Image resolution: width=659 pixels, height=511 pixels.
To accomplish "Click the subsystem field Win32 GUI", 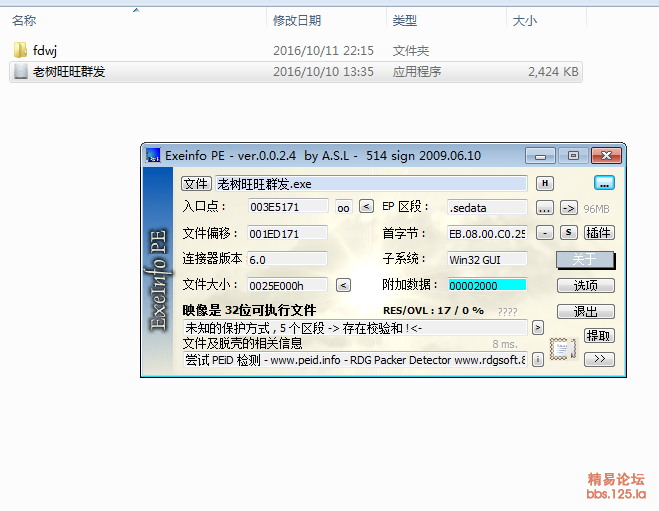I will [x=488, y=259].
